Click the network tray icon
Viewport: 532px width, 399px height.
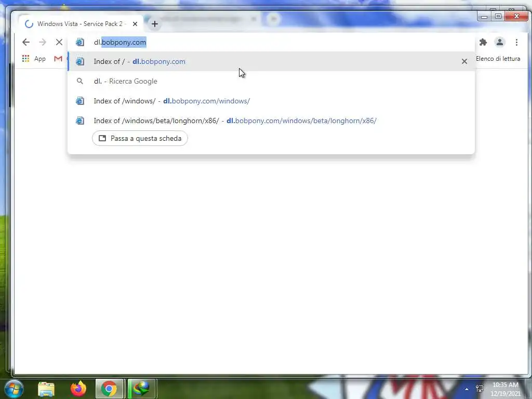(480, 389)
